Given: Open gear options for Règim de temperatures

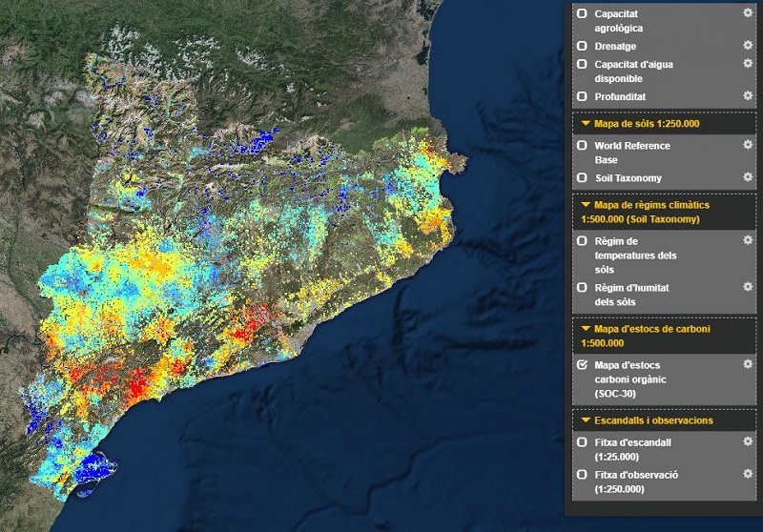Looking at the screenshot, I should coord(748,239).
